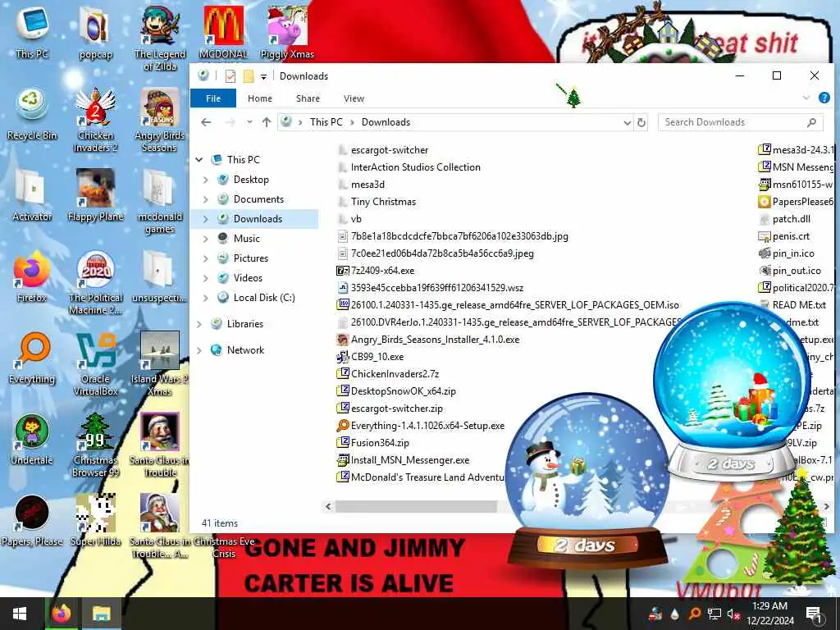The width and height of the screenshot is (840, 630).
Task: Click the Search Downloads box
Action: 740,122
